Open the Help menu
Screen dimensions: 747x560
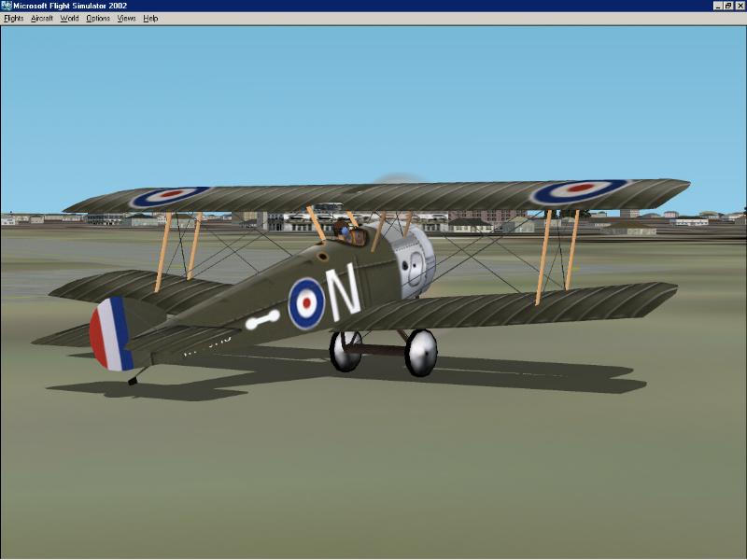coord(150,19)
